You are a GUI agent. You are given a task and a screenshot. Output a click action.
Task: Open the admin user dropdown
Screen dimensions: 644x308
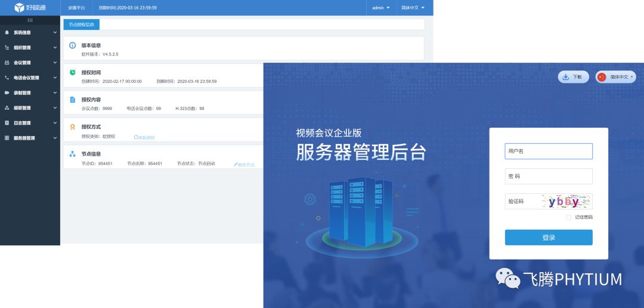coord(381,8)
